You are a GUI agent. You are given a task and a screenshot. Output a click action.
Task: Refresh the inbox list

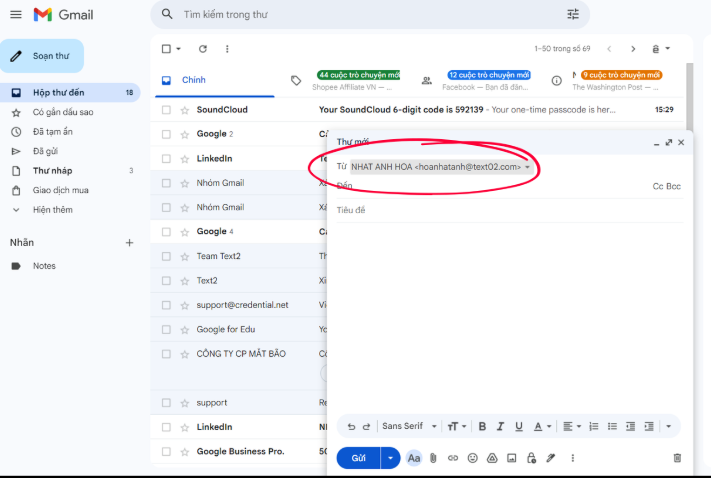pyautogui.click(x=203, y=49)
